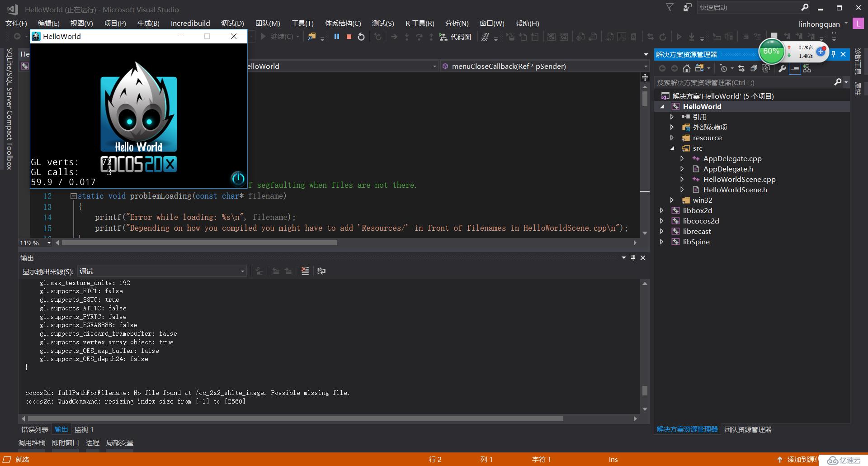Expand the libcocos2d project
This screenshot has height=466, width=868.
click(662, 221)
